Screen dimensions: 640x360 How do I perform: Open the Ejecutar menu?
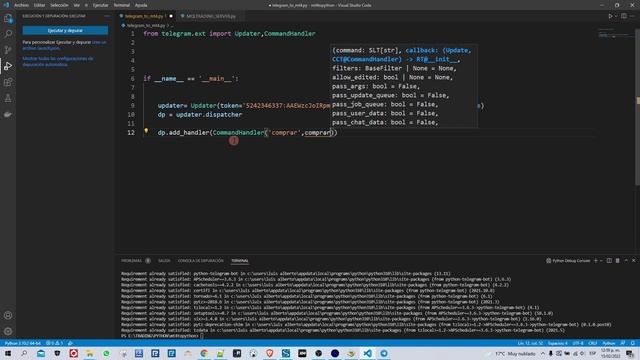pyautogui.click(x=100, y=5)
